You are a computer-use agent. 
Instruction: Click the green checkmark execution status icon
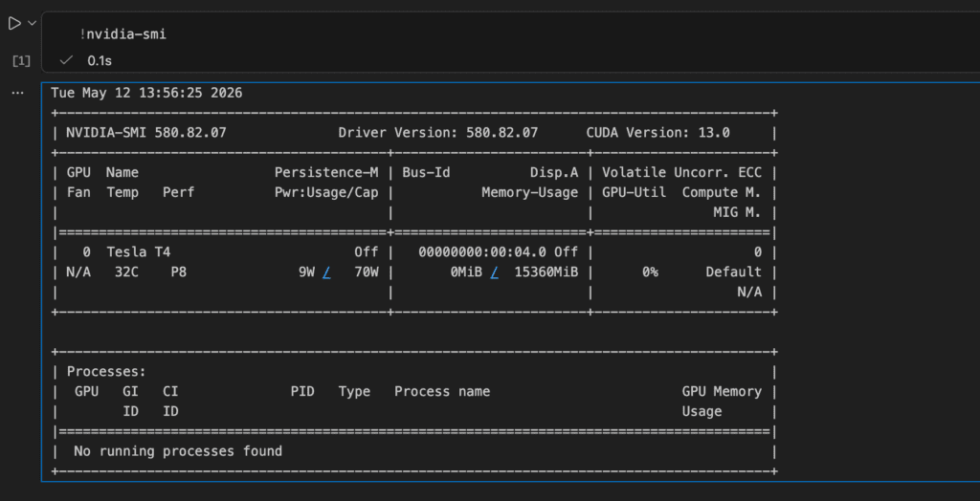tap(66, 60)
